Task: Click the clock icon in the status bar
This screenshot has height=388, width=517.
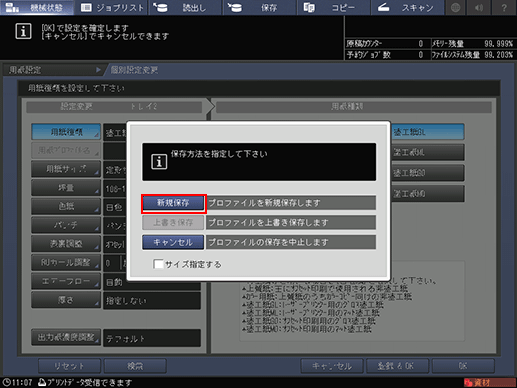Action: [x=7, y=382]
